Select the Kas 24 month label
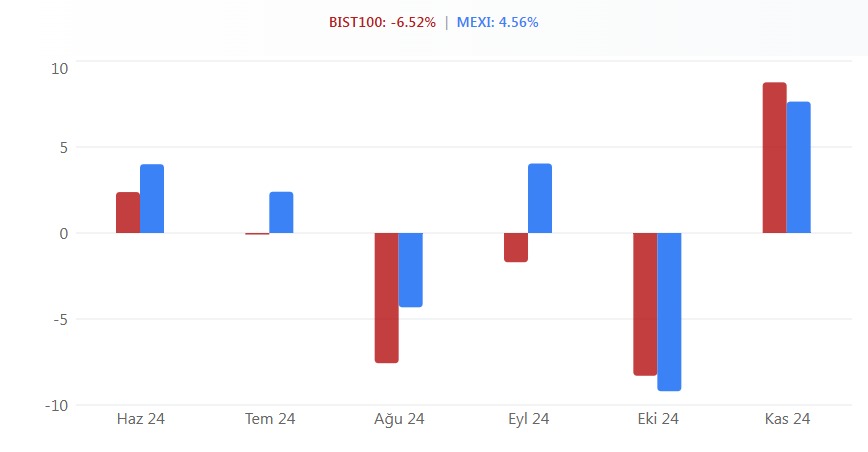This screenshot has width=868, height=452. point(786,419)
